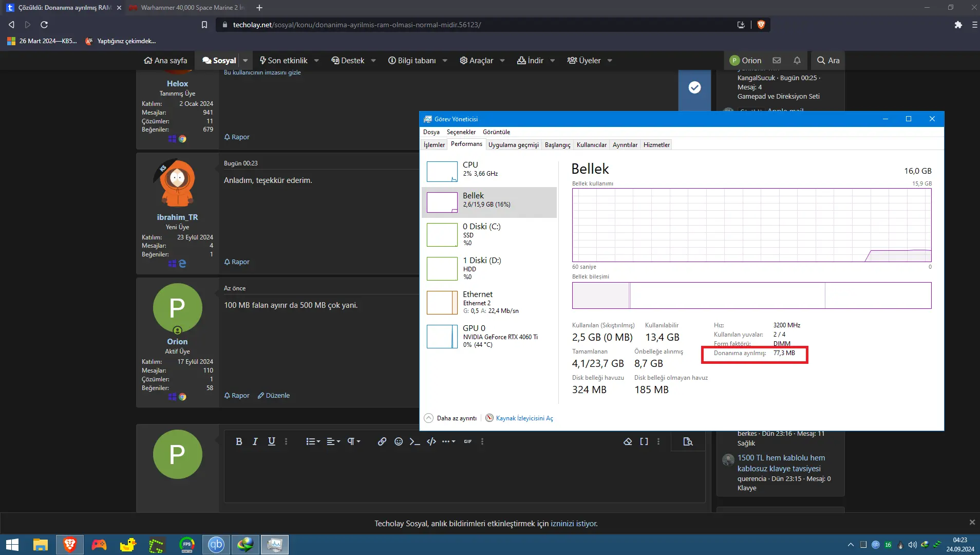Click the code block icon in the editor
Image resolution: width=980 pixels, height=555 pixels.
431,441
